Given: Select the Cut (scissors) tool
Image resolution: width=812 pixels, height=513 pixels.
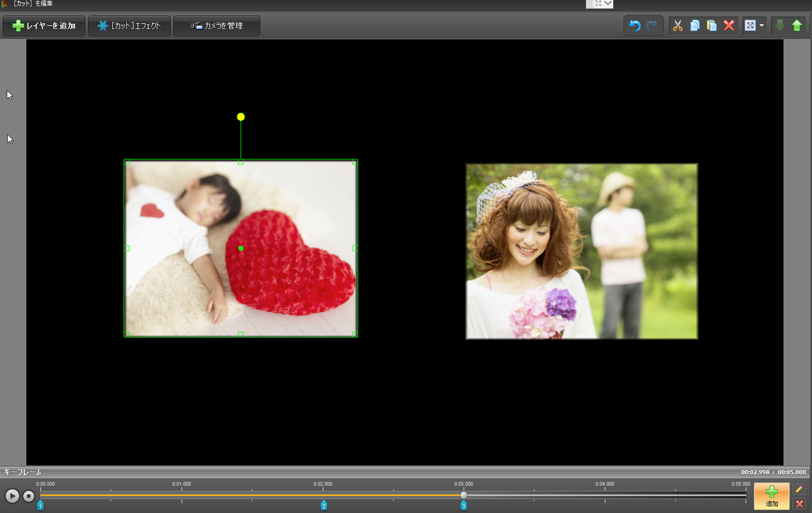Looking at the screenshot, I should [x=678, y=25].
